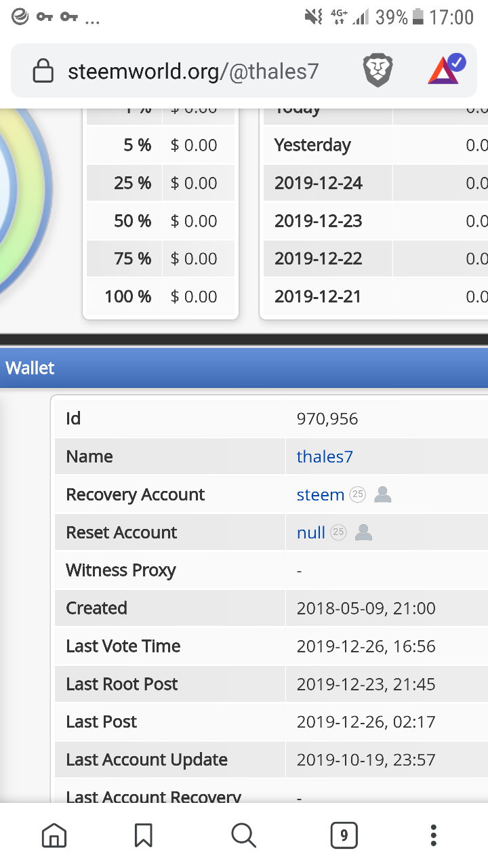This screenshot has width=488, height=868.
Task: Tap the steemworld.org address bar
Action: click(x=193, y=71)
